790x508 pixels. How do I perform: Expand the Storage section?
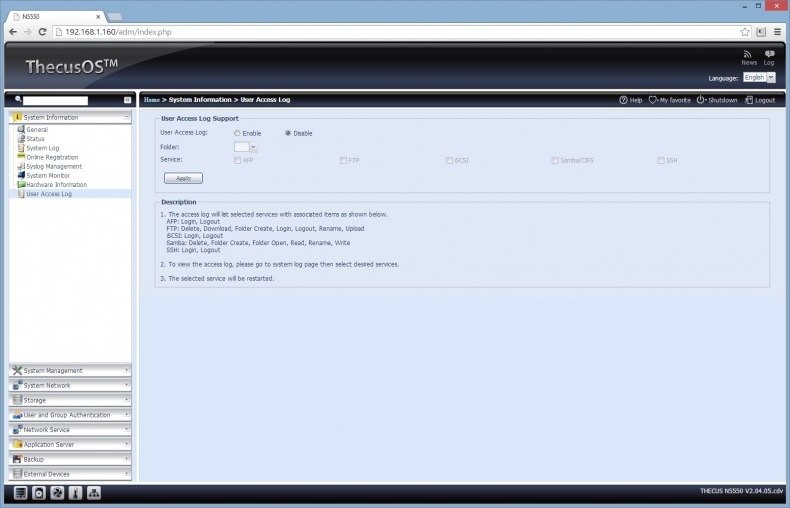[x=70, y=400]
